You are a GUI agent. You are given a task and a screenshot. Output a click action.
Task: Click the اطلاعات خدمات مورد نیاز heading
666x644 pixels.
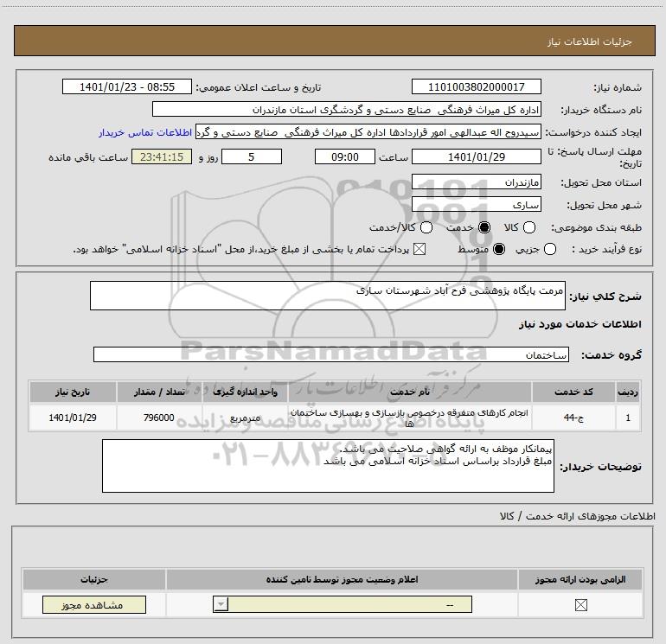[580, 324]
